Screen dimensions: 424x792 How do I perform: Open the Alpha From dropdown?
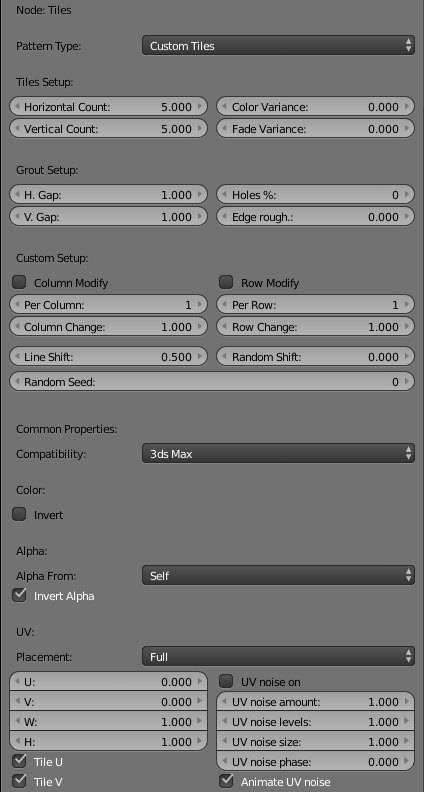278,576
